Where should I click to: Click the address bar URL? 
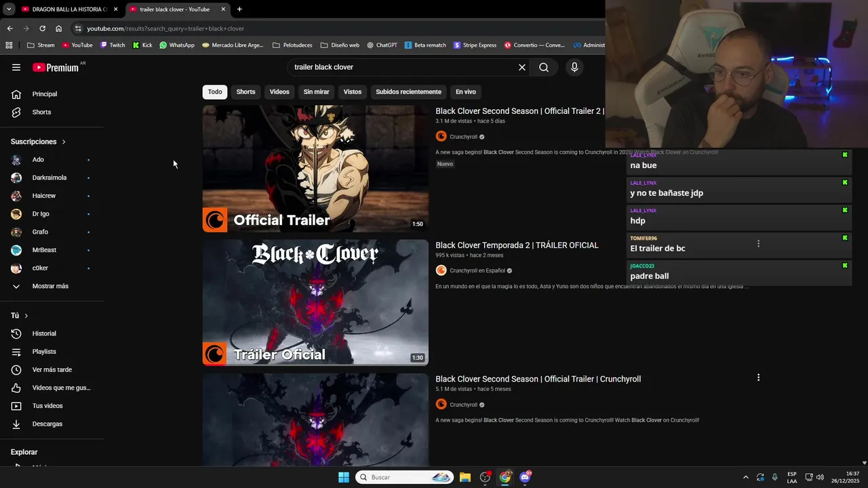[x=165, y=28]
